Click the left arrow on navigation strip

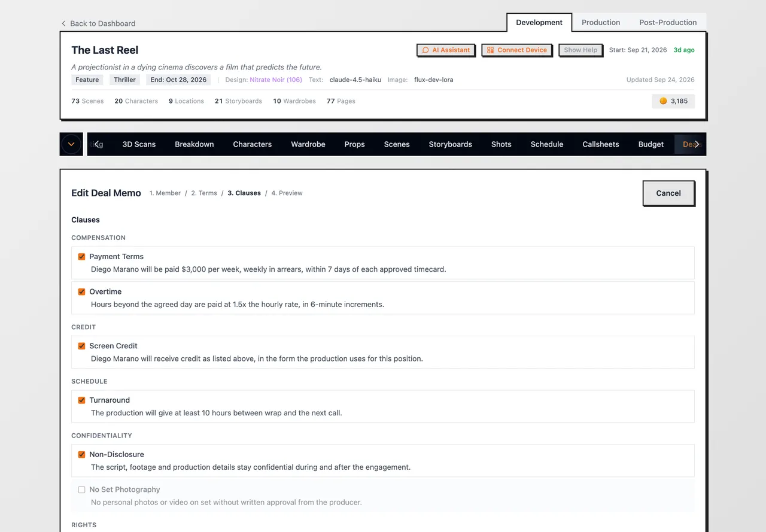[97, 144]
